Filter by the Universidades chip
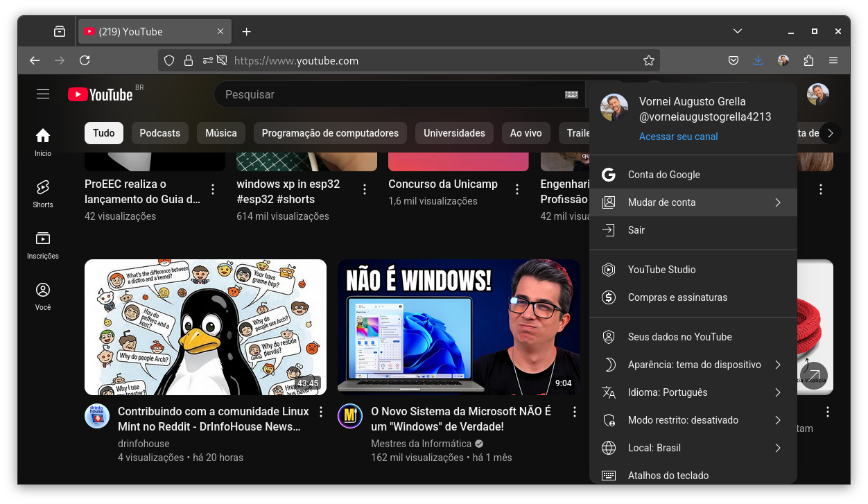 (455, 133)
